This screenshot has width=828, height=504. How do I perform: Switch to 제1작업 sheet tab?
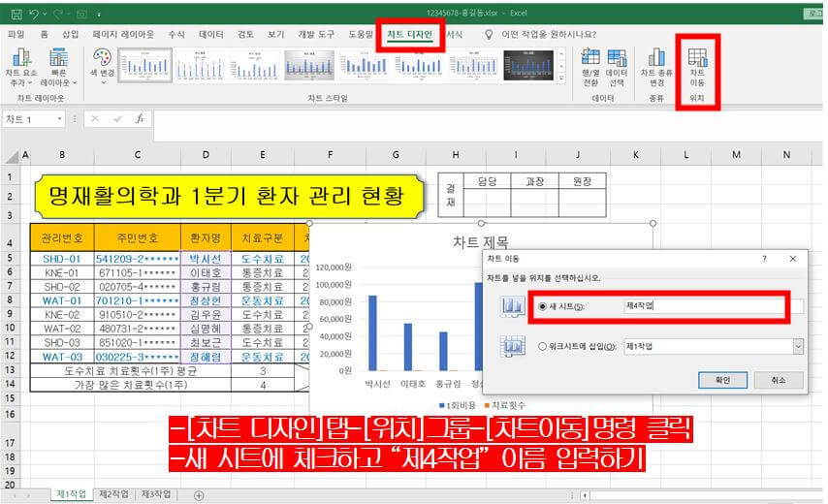pyautogui.click(x=72, y=494)
